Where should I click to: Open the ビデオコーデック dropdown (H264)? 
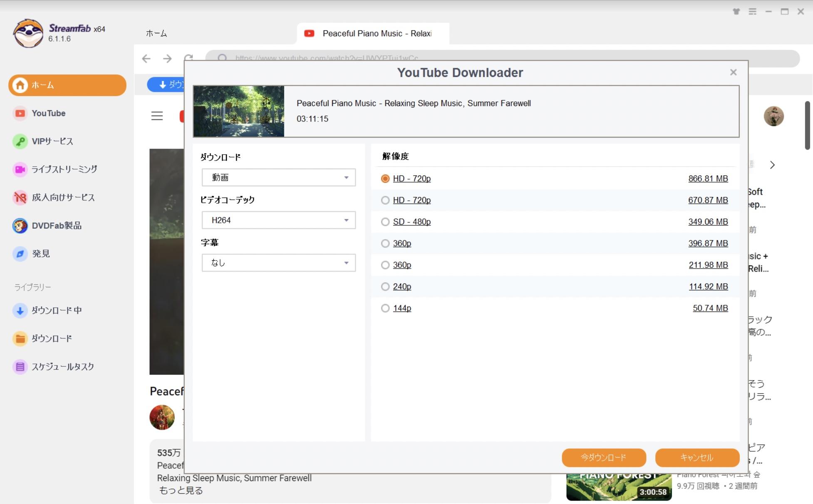[x=279, y=220]
